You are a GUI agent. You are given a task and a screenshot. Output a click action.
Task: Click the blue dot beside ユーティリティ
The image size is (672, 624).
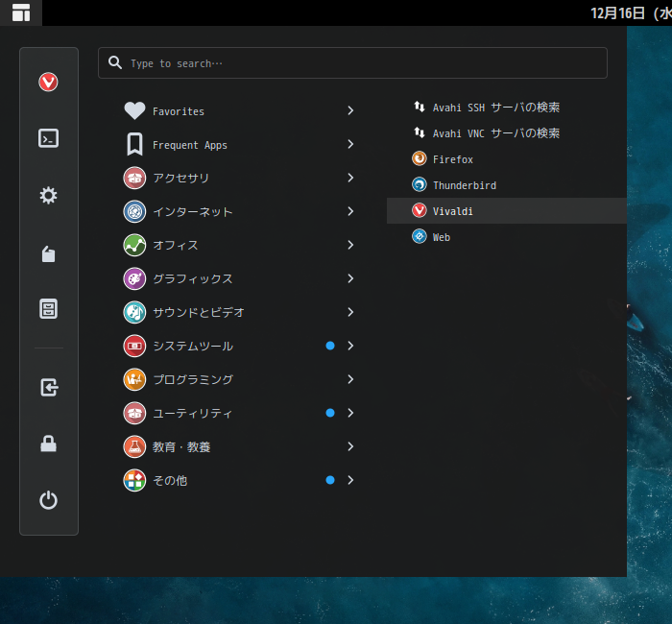(x=330, y=413)
